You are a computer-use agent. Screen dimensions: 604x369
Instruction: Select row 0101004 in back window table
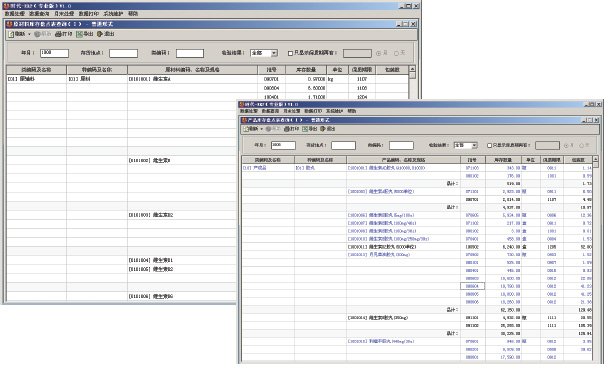pyautogui.click(x=151, y=260)
